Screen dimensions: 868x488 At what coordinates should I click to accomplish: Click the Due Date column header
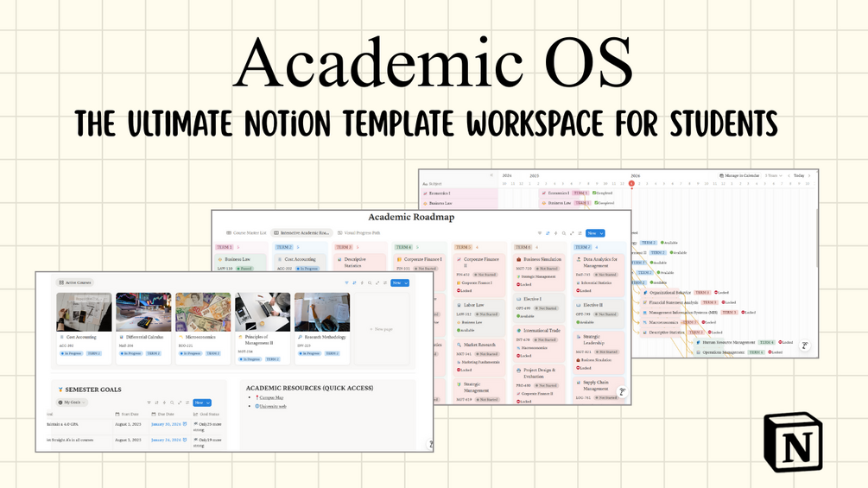[x=162, y=414]
